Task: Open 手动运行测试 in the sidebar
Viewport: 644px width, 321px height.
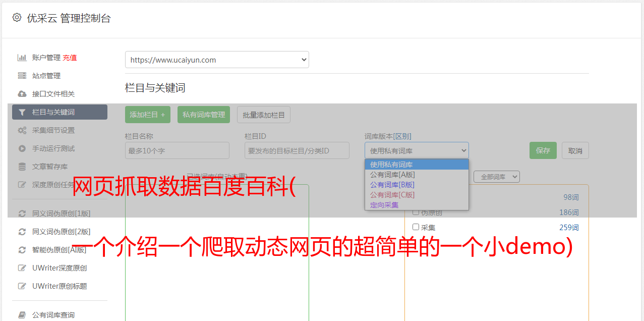Action: coord(53,148)
